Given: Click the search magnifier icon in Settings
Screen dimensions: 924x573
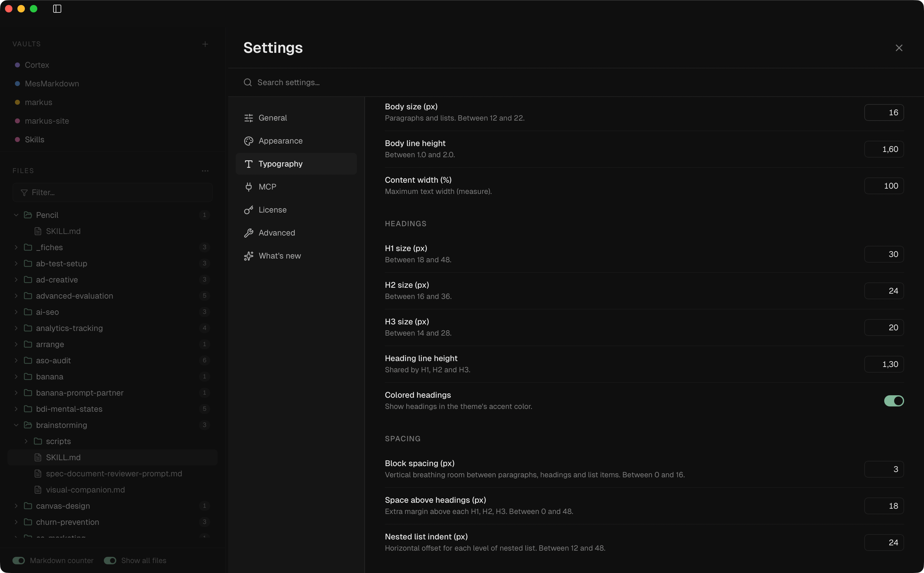Looking at the screenshot, I should point(247,82).
